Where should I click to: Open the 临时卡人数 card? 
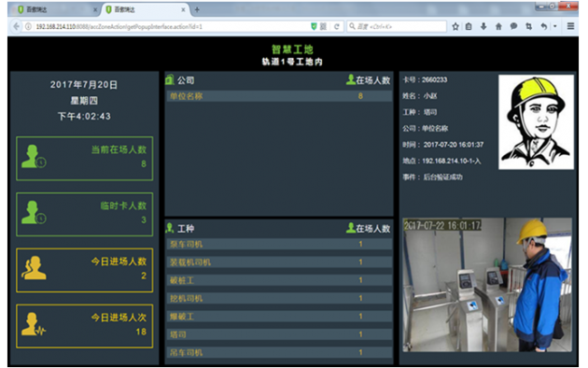click(85, 214)
